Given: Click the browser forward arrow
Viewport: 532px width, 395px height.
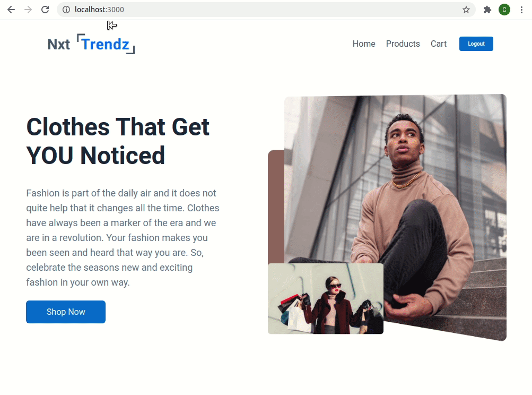Looking at the screenshot, I should 28,10.
